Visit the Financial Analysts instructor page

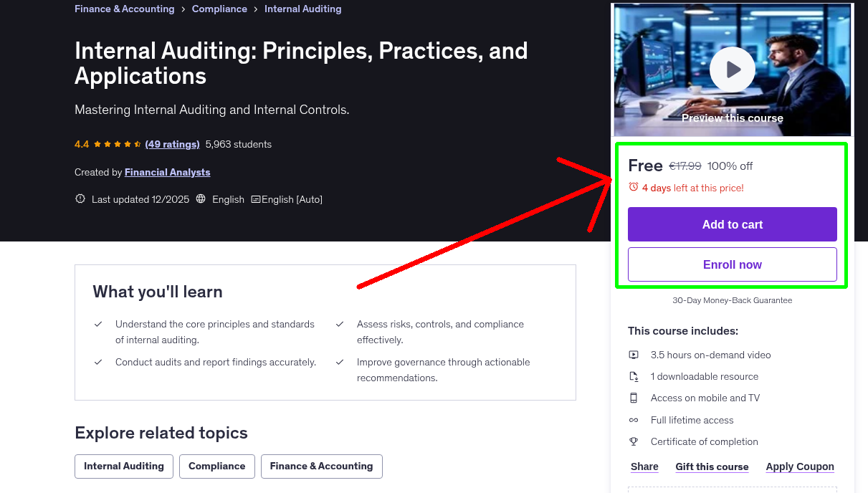[x=167, y=172]
